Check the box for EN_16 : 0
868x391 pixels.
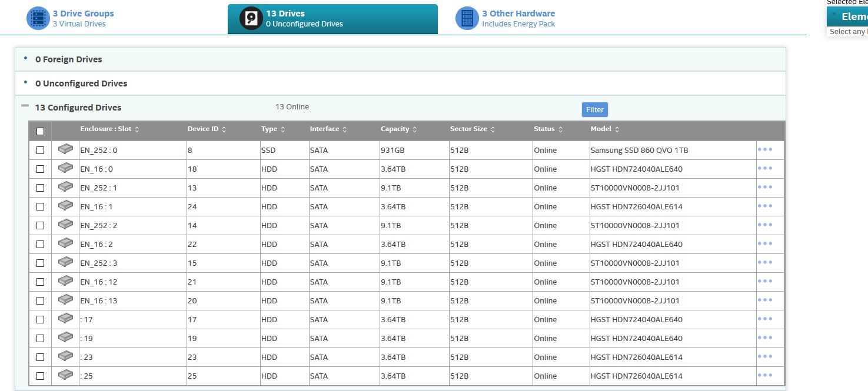coord(40,169)
